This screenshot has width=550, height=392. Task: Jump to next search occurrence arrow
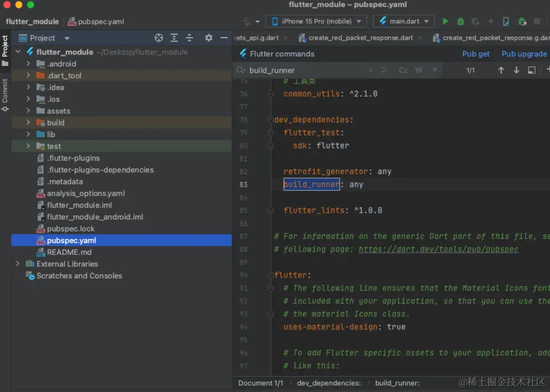tap(516, 70)
